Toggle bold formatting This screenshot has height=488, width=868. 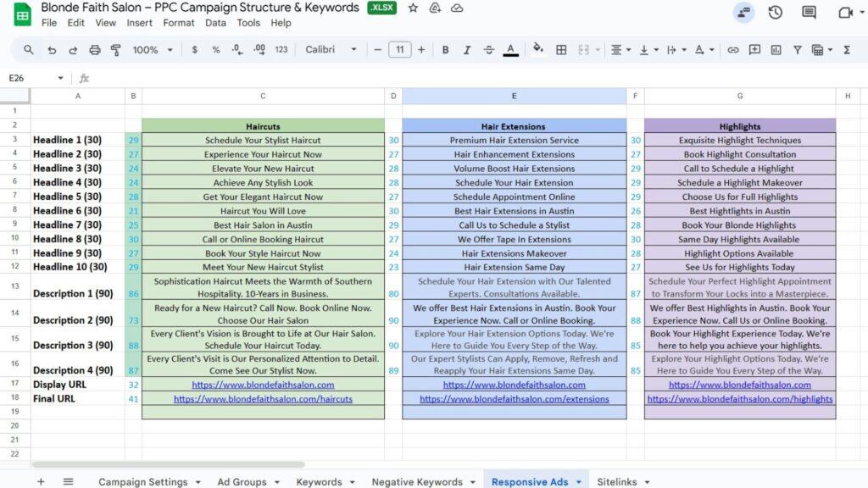point(446,50)
